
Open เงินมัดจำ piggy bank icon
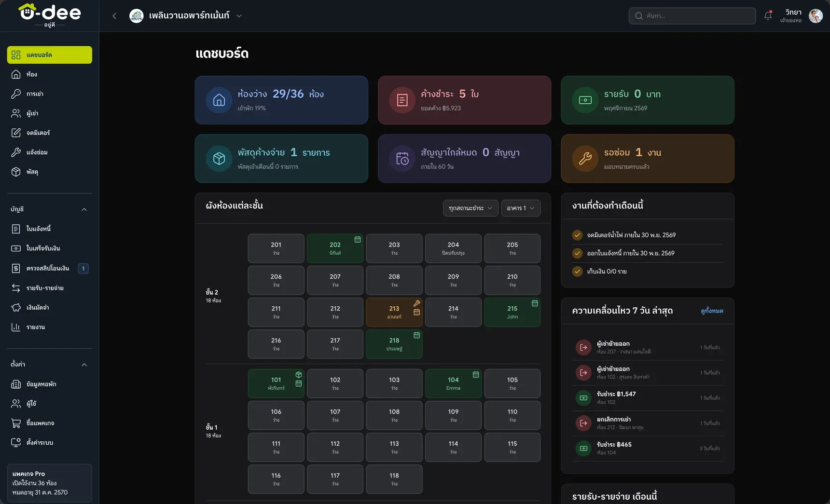point(16,307)
